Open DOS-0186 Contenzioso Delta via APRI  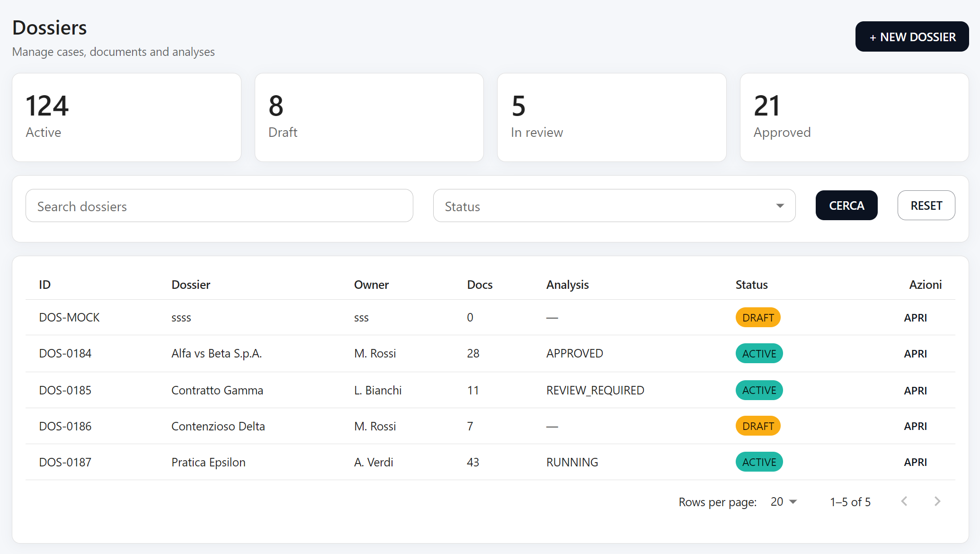[x=915, y=426]
